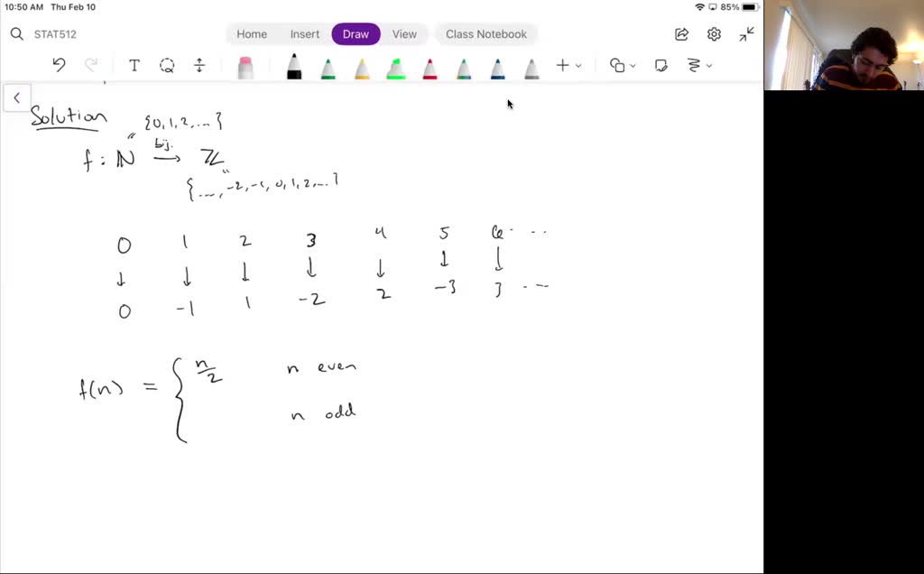Expand the add pen dropdown arrow
Screen dimensions: 924x574
coord(578,66)
